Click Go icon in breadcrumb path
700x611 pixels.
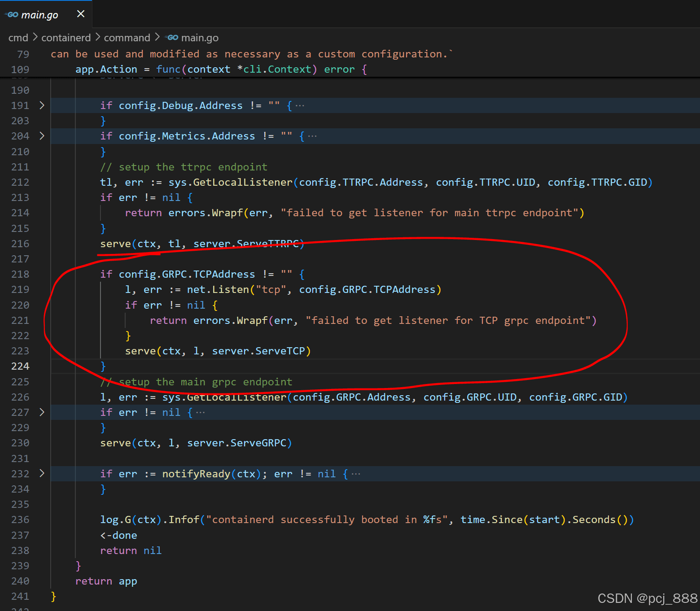(172, 38)
